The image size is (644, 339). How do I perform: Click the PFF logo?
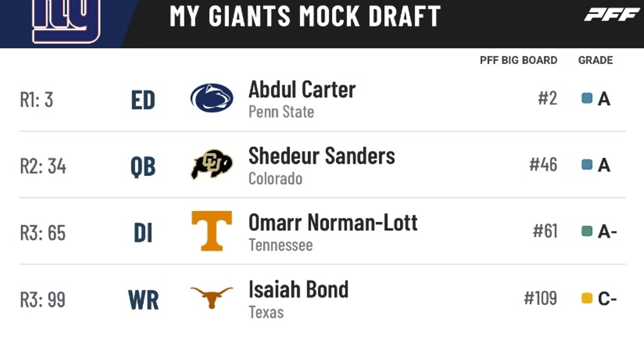(x=612, y=15)
